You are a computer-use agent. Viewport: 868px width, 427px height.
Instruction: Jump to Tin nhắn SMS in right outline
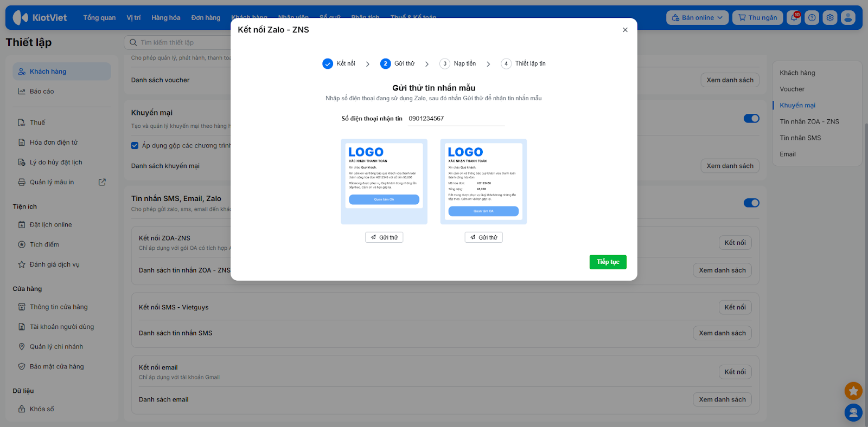pos(800,138)
